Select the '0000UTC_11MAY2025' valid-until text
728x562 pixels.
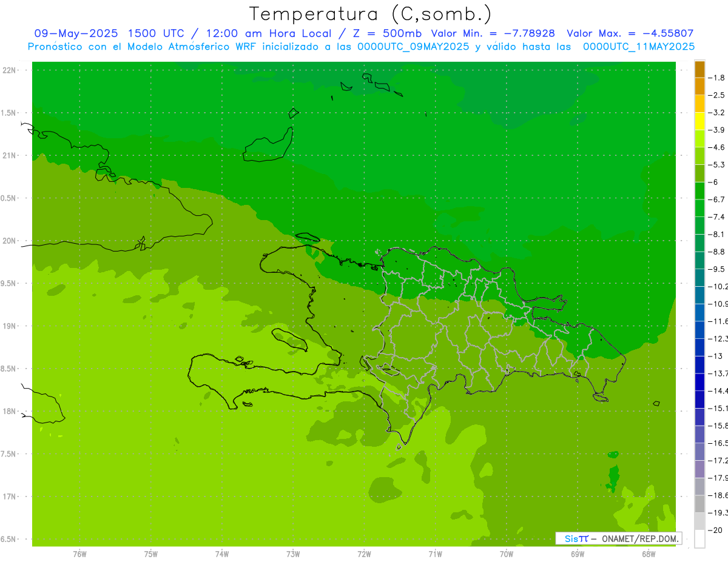639,47
